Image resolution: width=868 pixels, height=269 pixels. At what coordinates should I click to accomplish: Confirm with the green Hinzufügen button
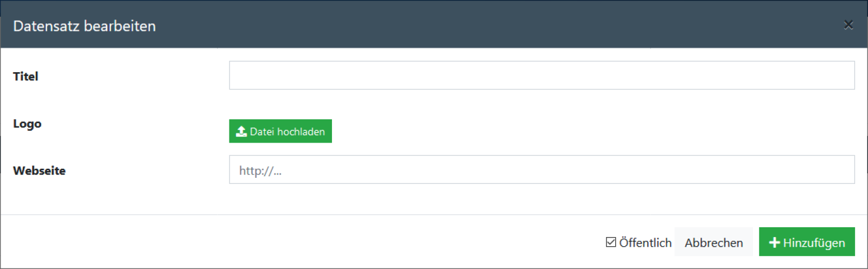point(807,242)
